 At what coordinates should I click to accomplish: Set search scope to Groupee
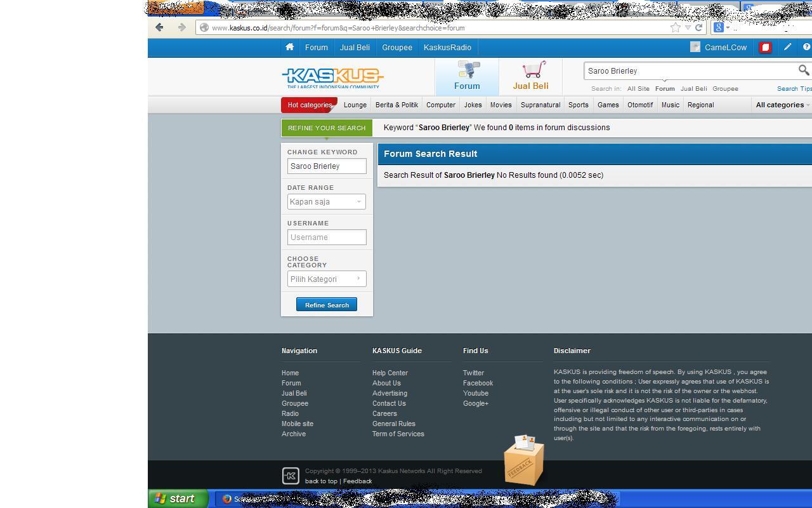point(725,89)
